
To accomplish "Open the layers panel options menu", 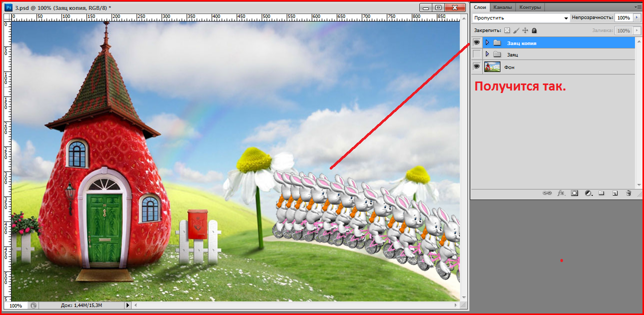I will click(637, 7).
